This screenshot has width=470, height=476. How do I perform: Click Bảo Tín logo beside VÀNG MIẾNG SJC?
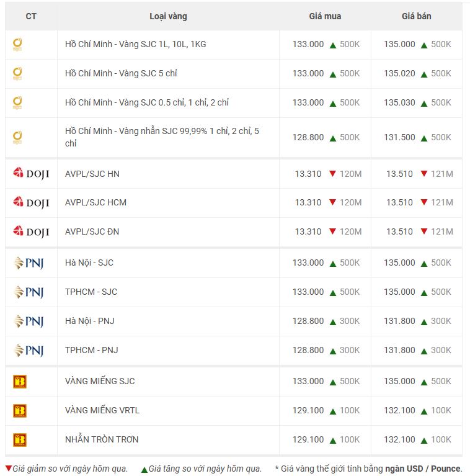click(20, 382)
